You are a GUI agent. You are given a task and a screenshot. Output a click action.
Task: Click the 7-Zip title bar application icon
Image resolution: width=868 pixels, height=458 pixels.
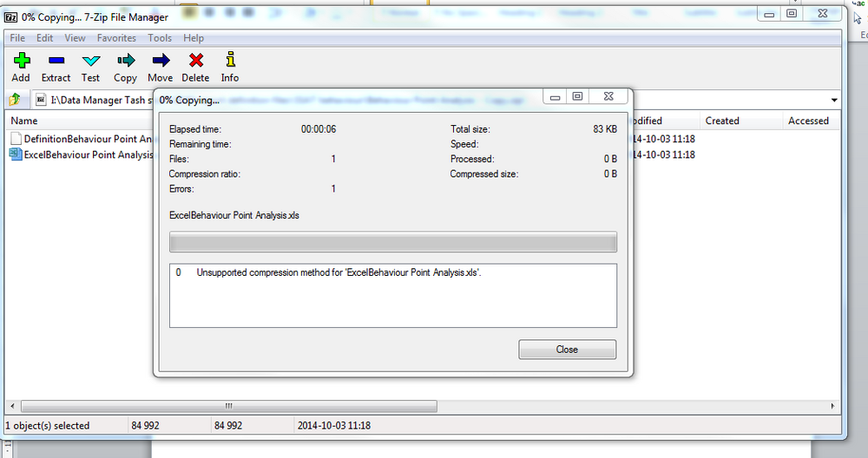tap(10, 17)
